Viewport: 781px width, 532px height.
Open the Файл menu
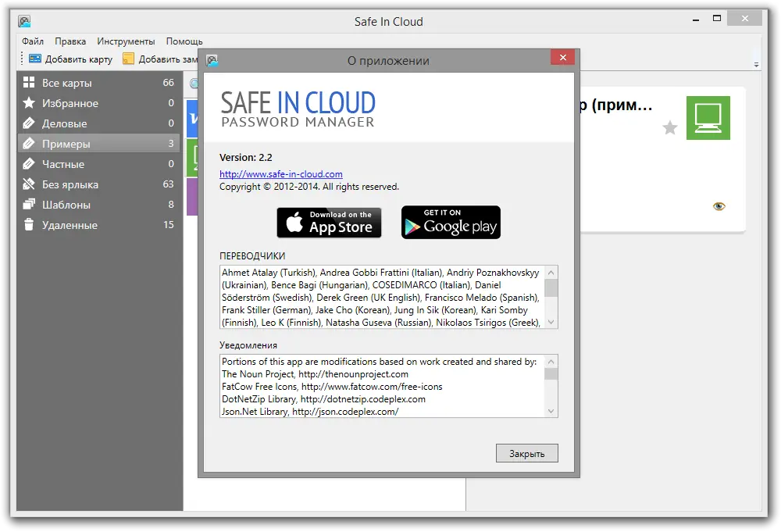coord(32,41)
